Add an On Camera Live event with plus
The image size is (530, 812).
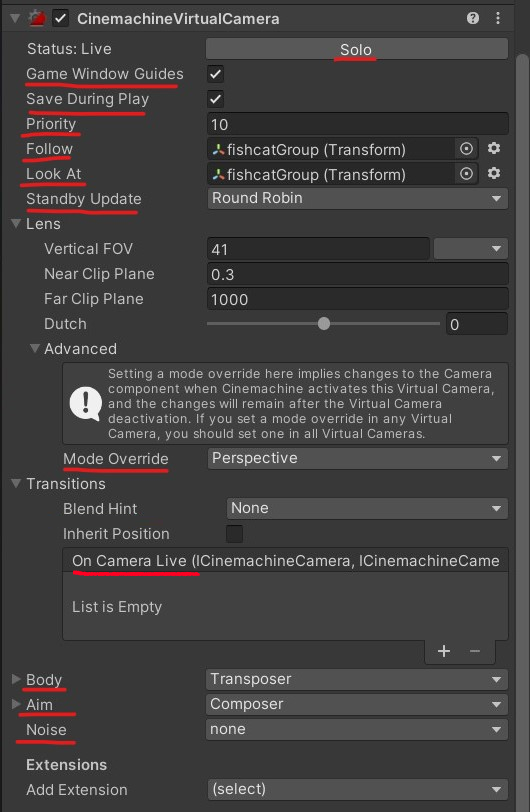[444, 651]
